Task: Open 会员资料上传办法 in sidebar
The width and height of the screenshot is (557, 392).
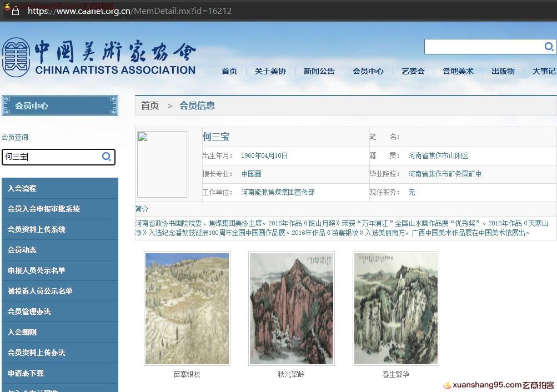Action: tap(59, 353)
